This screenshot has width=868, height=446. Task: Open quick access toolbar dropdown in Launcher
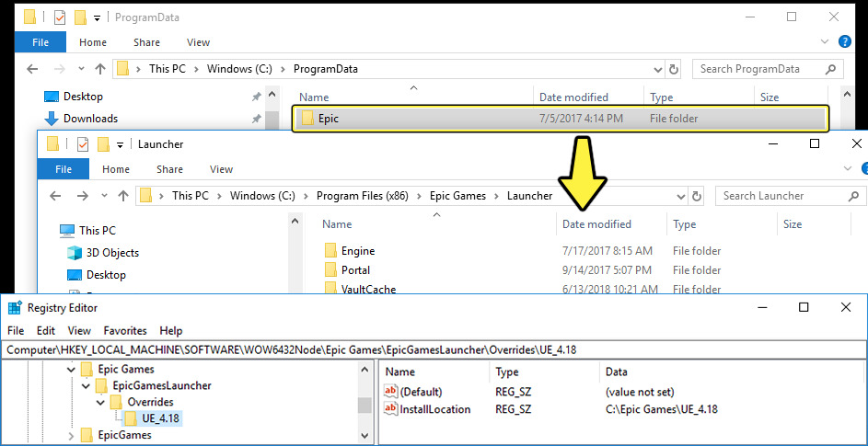pyautogui.click(x=121, y=145)
